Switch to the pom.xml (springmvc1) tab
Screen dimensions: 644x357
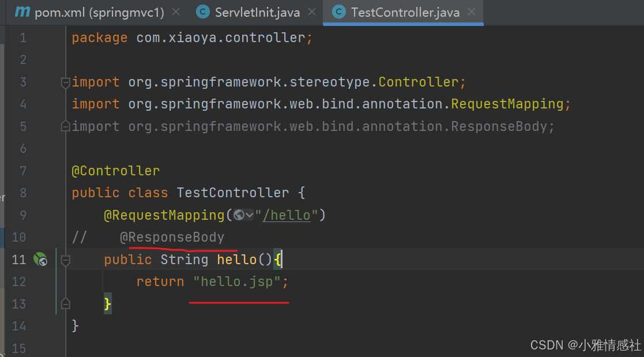click(99, 12)
